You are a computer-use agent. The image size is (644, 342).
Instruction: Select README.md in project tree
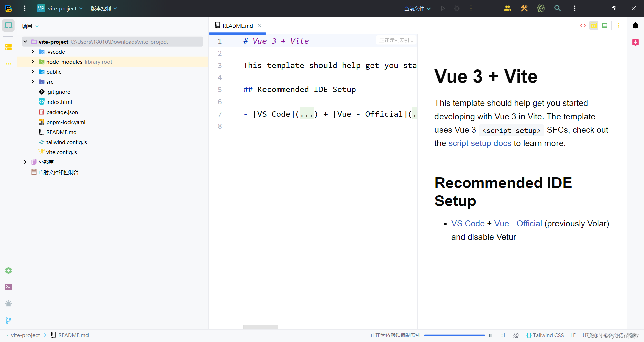[58, 132]
